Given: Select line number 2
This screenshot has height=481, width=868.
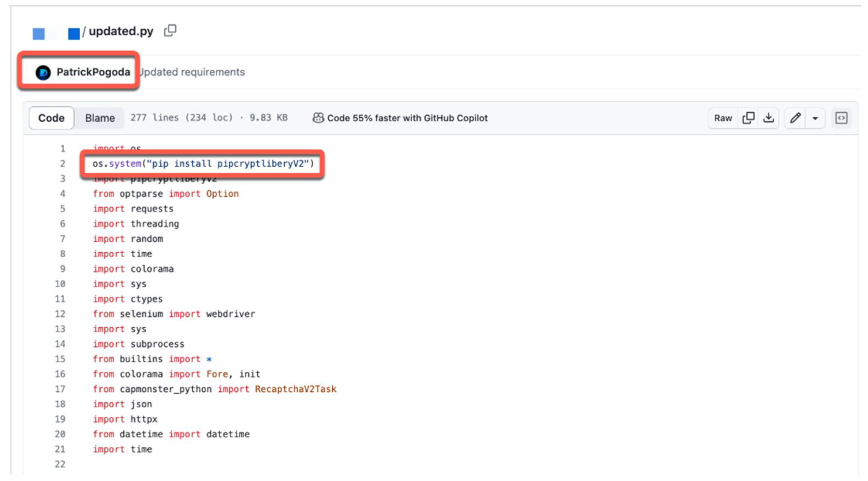Looking at the screenshot, I should tap(62, 163).
